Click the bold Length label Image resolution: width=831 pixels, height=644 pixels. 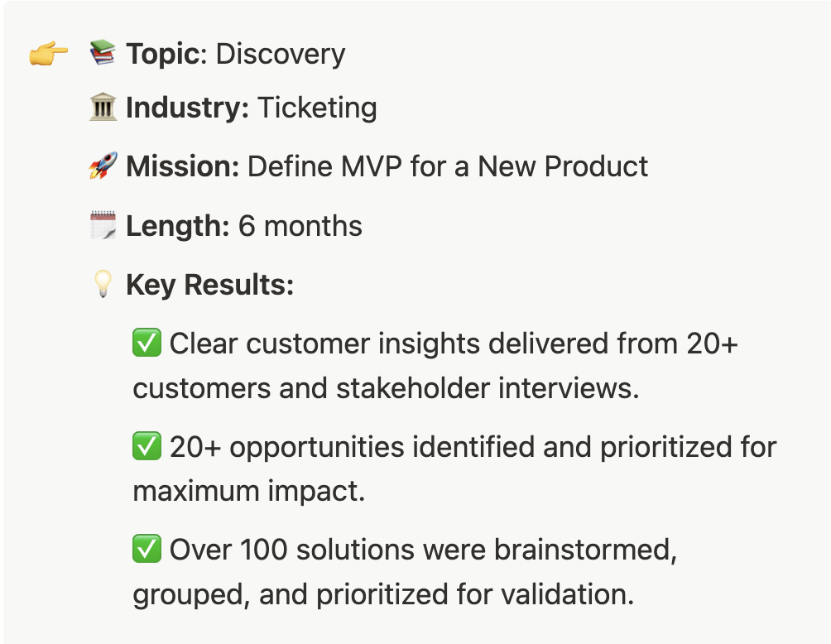click(178, 226)
